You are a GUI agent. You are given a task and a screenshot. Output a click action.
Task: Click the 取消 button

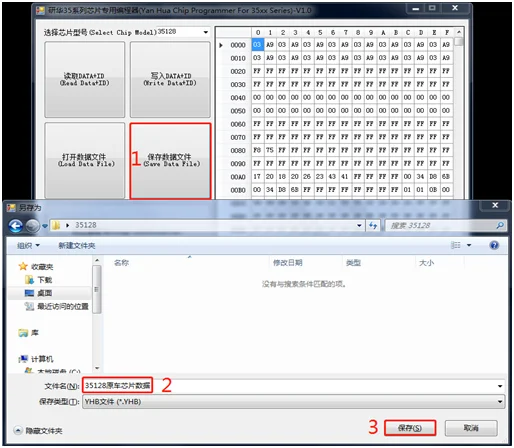(x=471, y=428)
